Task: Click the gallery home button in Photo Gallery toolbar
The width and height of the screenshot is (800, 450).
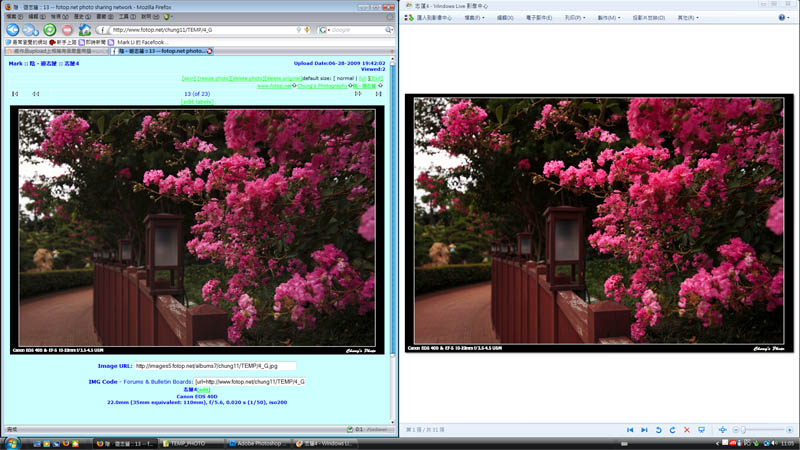Action: point(428,18)
